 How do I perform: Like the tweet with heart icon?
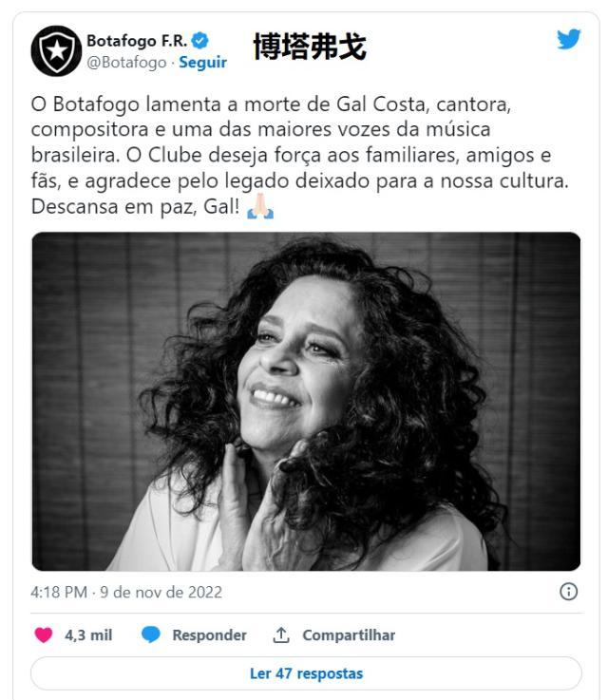point(44,634)
